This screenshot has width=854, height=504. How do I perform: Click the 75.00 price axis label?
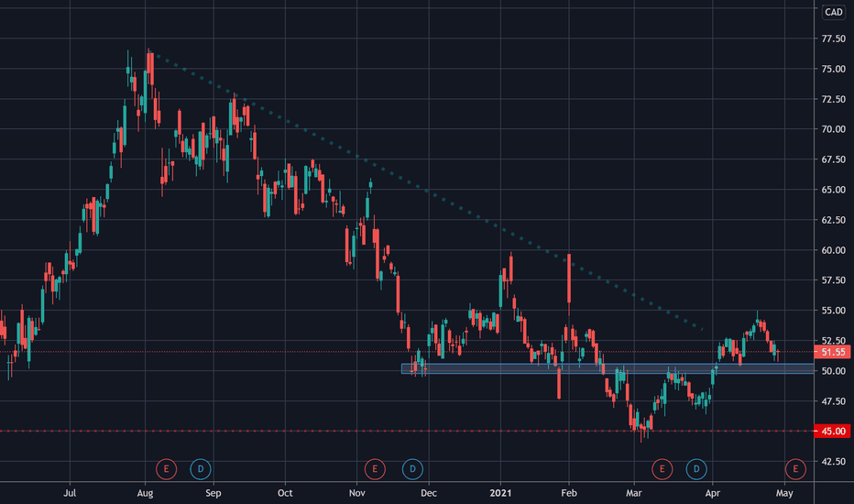tap(833, 69)
